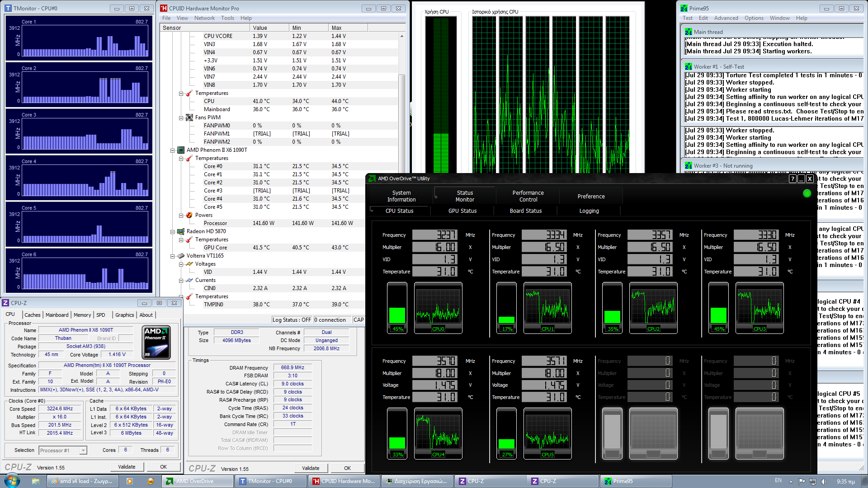868x488 pixels.
Task: Click the CPU4 usage bar showing 33%
Action: point(397,433)
